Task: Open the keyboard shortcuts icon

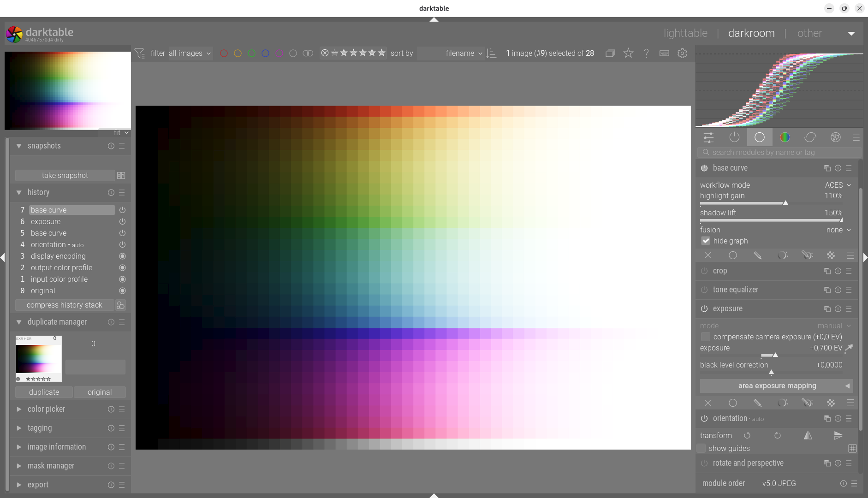Action: pyautogui.click(x=664, y=53)
